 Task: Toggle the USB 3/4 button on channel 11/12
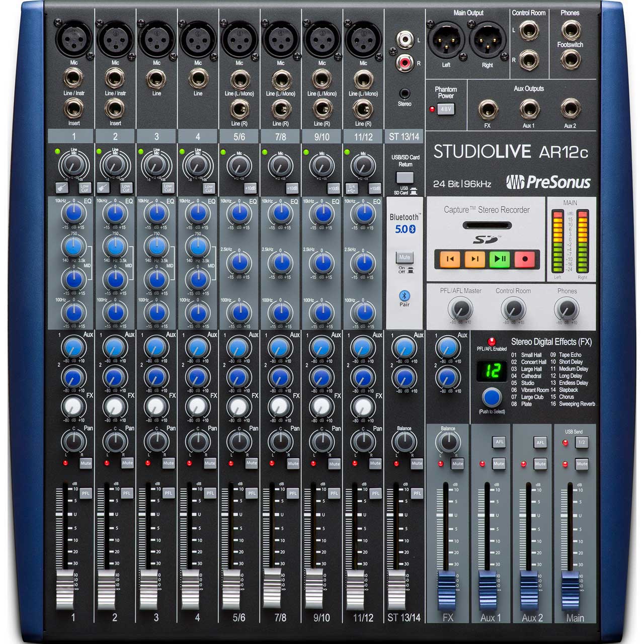[x=352, y=188]
